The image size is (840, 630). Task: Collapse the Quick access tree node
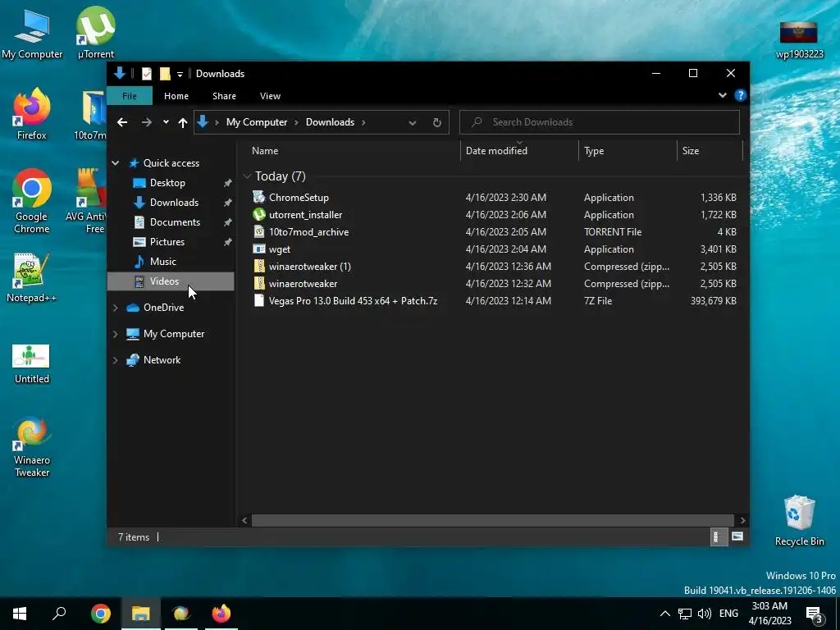point(115,163)
